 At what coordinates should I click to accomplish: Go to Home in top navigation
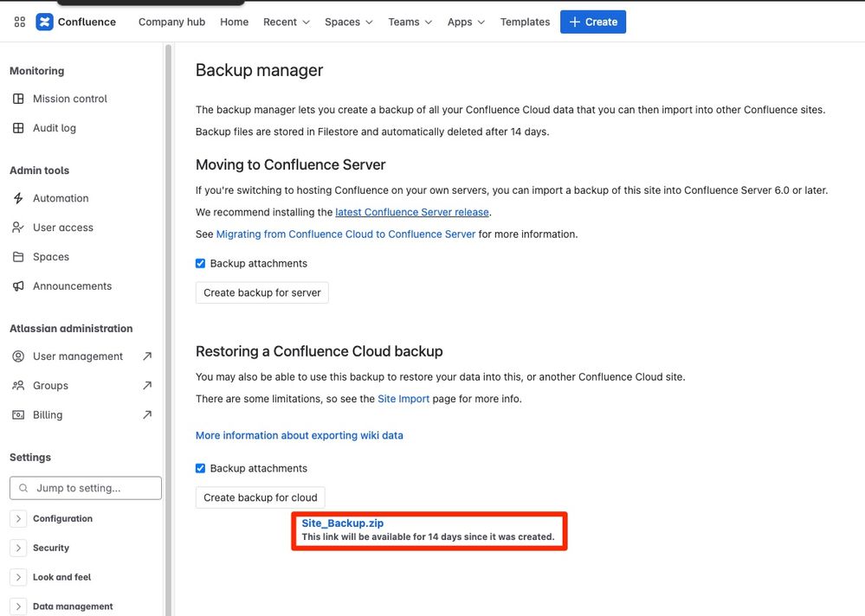tap(234, 22)
